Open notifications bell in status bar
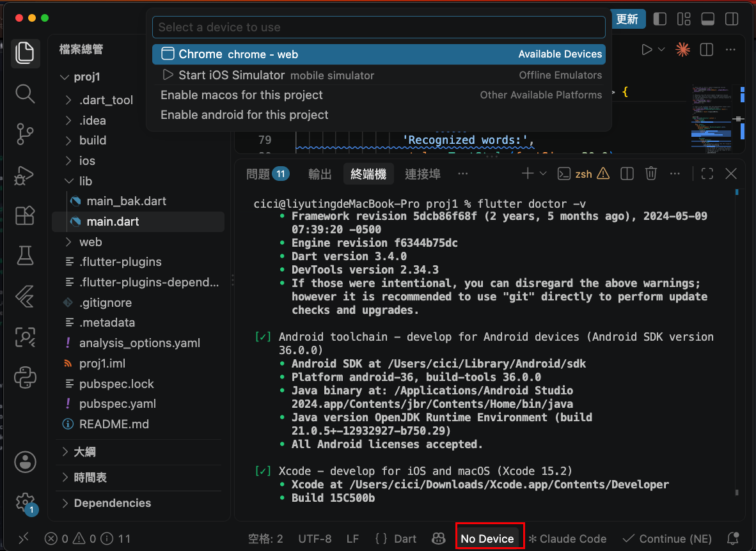This screenshot has width=756, height=551. point(733,538)
